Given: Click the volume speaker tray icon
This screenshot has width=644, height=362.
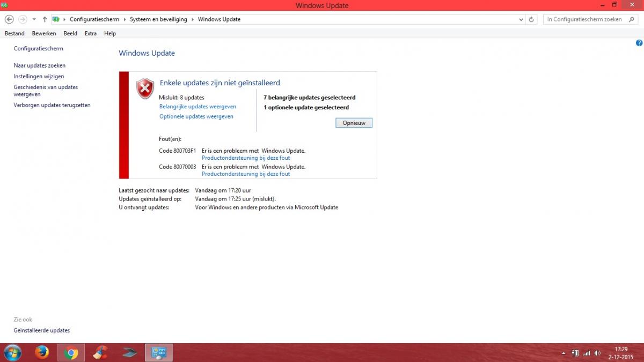Looking at the screenshot, I should click(597, 353).
